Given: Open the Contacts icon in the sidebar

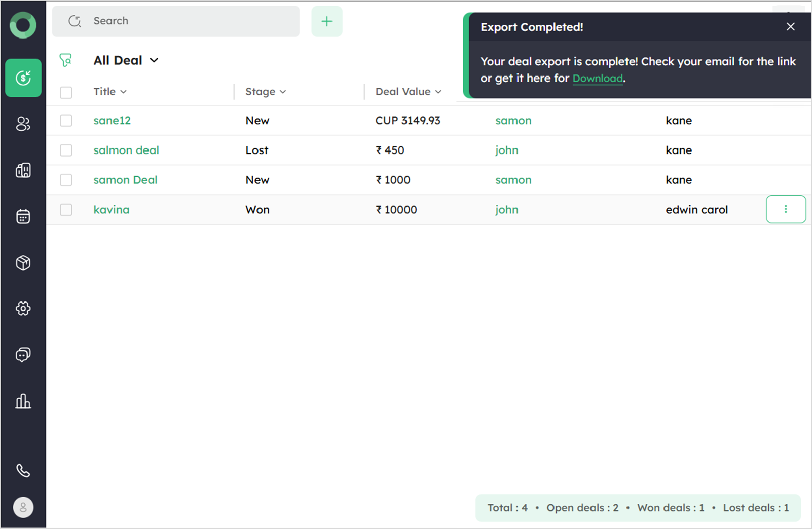Looking at the screenshot, I should coord(23,124).
